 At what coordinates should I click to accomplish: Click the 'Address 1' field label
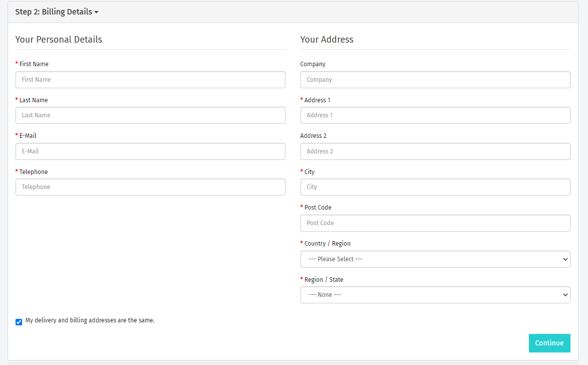(x=317, y=100)
